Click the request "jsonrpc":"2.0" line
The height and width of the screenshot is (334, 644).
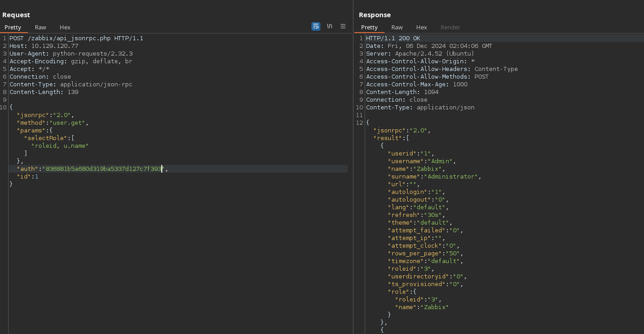pyautogui.click(x=45, y=115)
